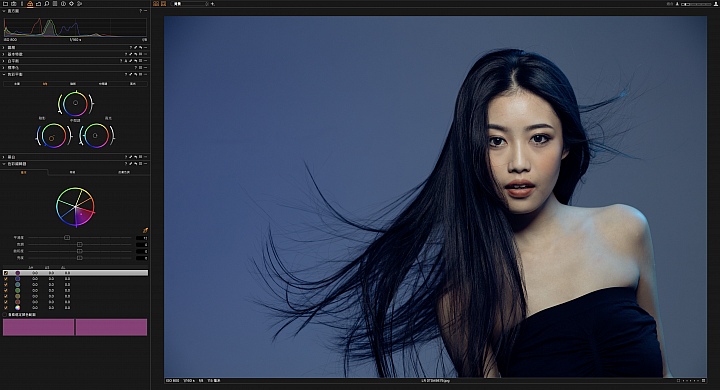Open the Batch queue tool tab
720x390 pixels.
79,4
